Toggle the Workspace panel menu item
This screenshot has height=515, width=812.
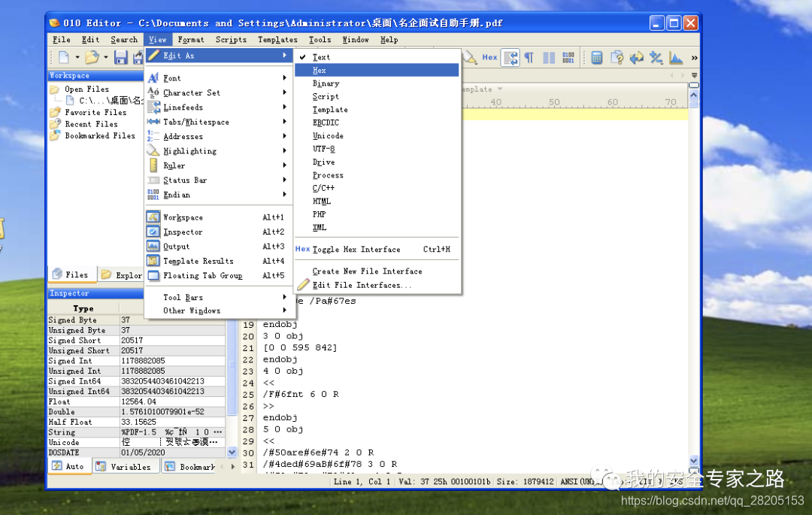[x=217, y=217]
